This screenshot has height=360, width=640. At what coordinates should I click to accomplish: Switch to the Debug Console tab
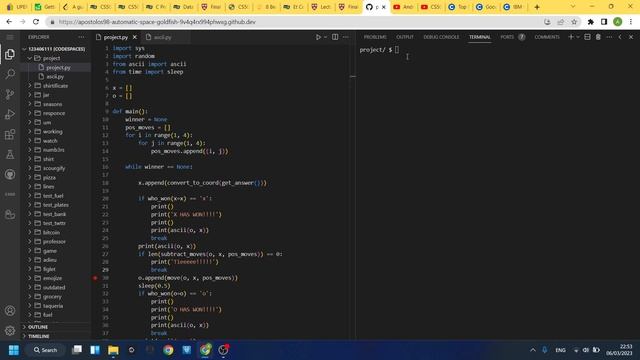pyautogui.click(x=441, y=37)
